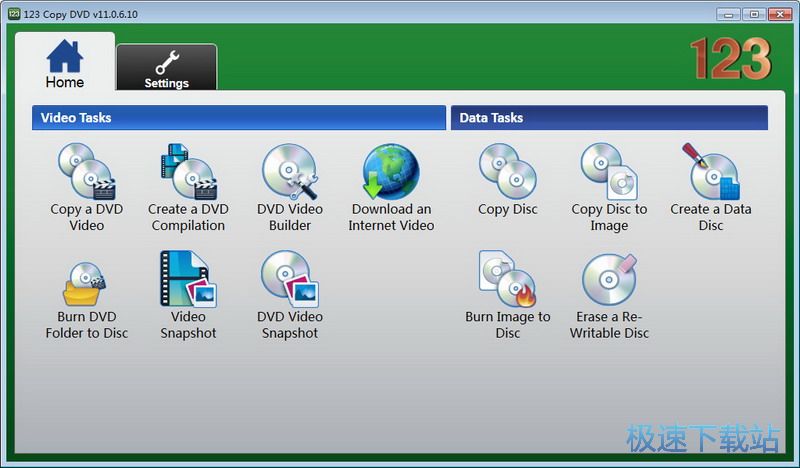Click the Data Tasks section header

(608, 118)
